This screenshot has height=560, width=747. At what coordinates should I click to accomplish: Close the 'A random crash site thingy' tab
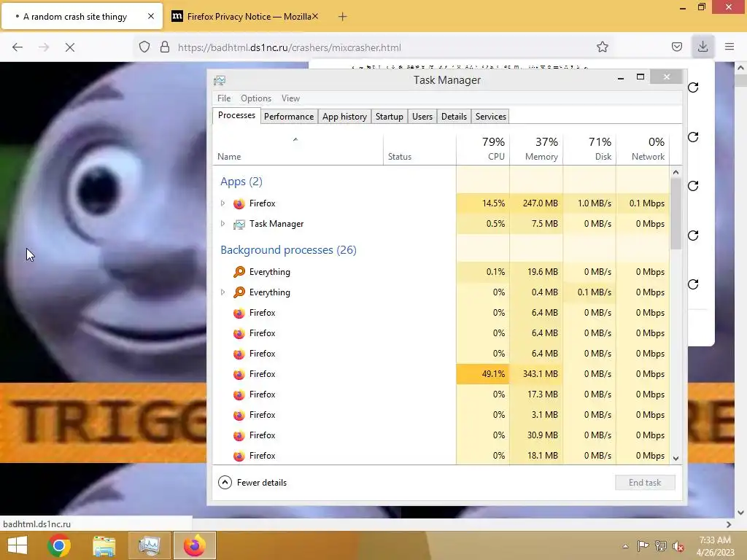click(150, 16)
